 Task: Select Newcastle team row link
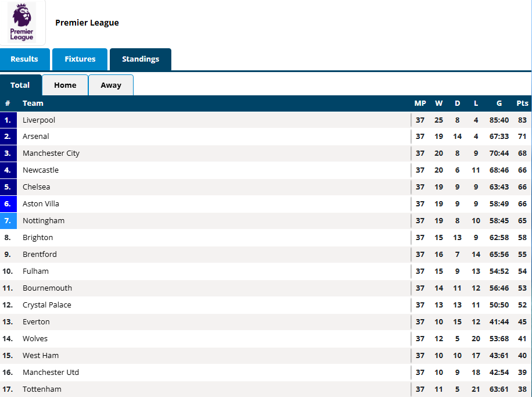[41, 170]
